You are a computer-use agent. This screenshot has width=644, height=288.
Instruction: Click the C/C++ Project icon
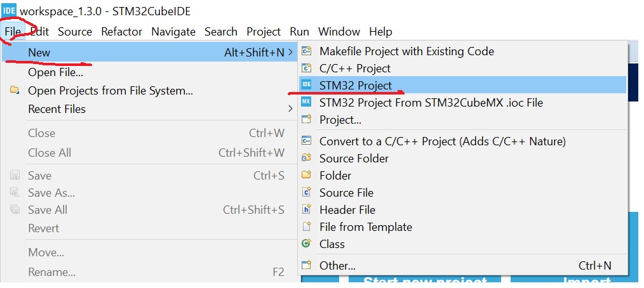click(x=307, y=68)
